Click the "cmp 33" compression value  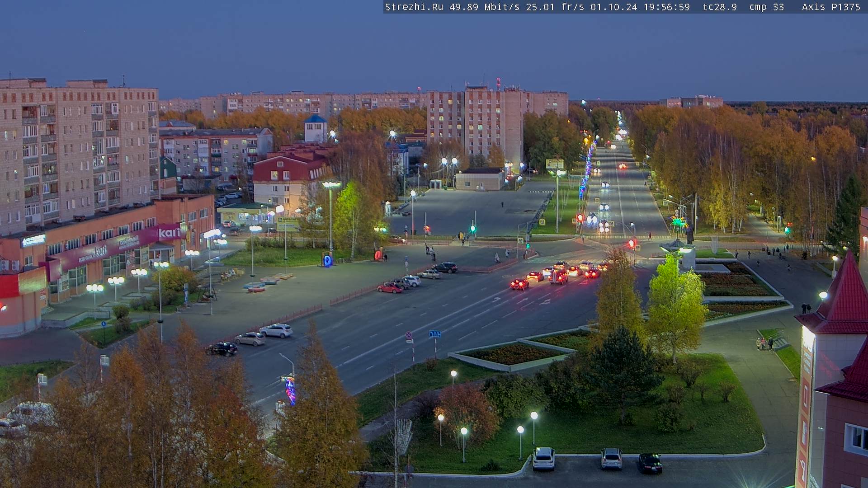point(766,7)
